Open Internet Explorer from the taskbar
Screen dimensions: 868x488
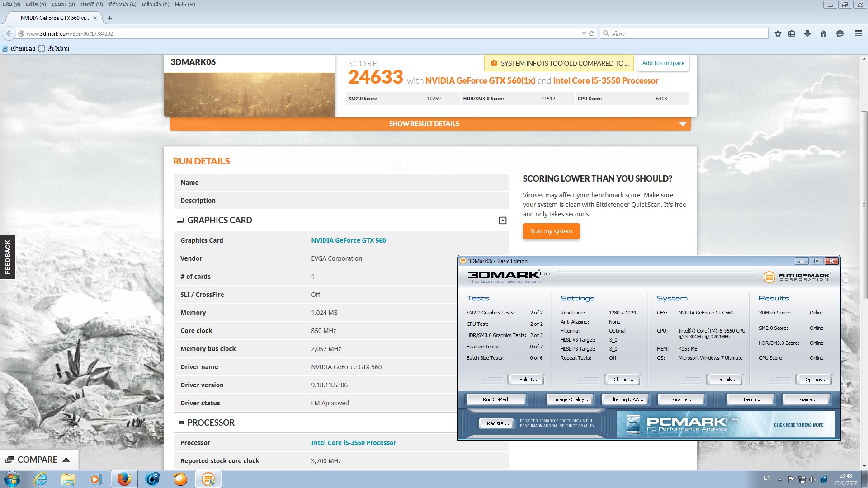coord(41,479)
